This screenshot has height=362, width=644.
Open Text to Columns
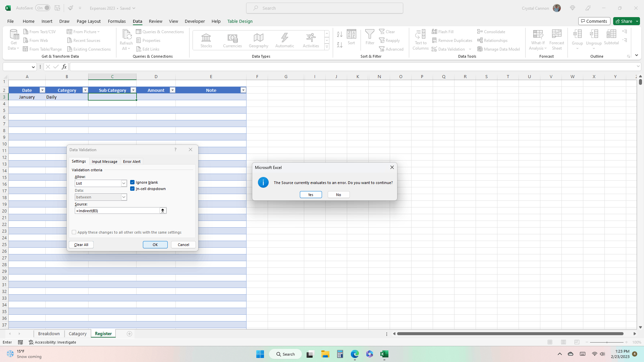tap(420, 40)
